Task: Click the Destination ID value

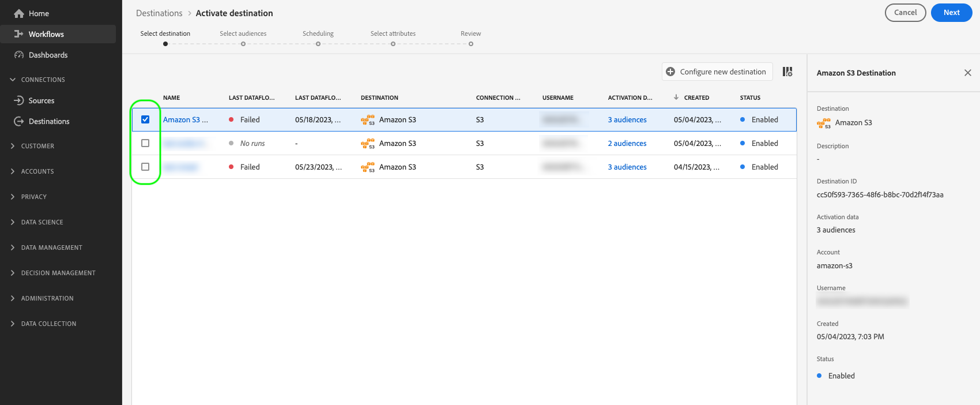Action: 880,195
